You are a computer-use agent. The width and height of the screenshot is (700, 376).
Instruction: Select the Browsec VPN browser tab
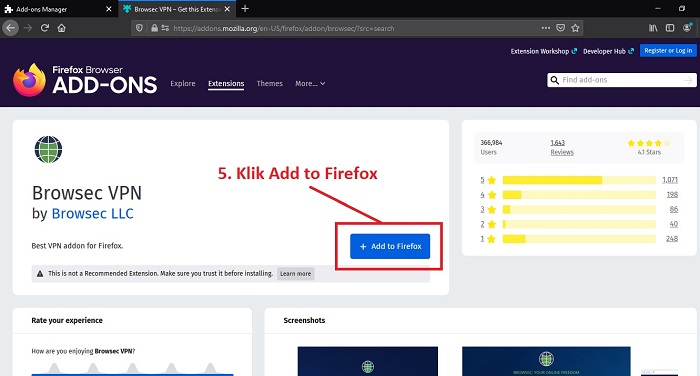coord(176,9)
